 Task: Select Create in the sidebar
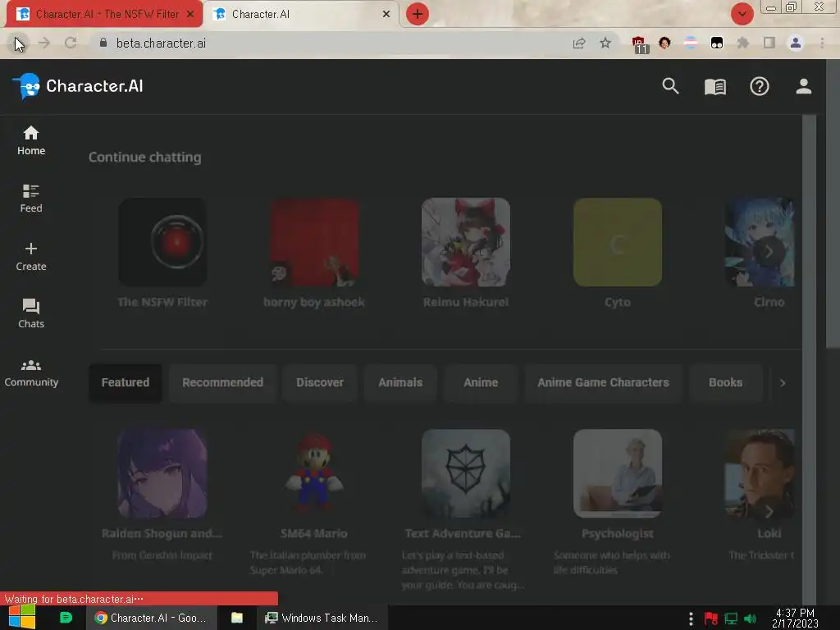[x=31, y=257]
